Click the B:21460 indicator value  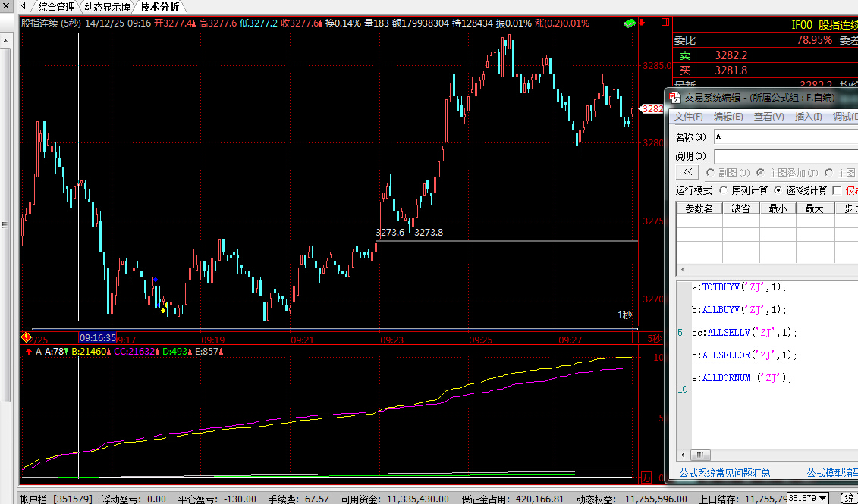(x=90, y=352)
